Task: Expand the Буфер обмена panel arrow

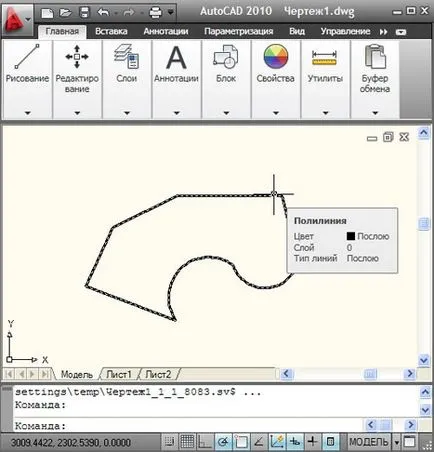Action: (375, 113)
